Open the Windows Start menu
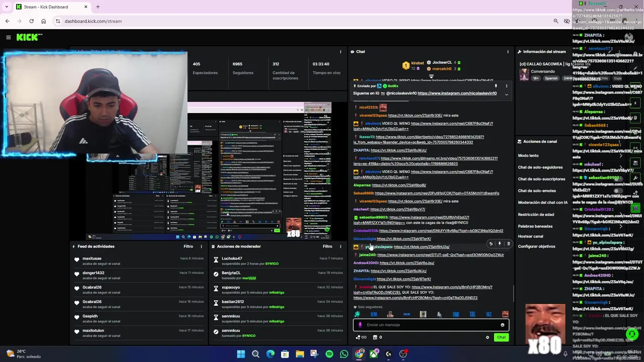Viewport: 644px width, 362px height. [240, 354]
